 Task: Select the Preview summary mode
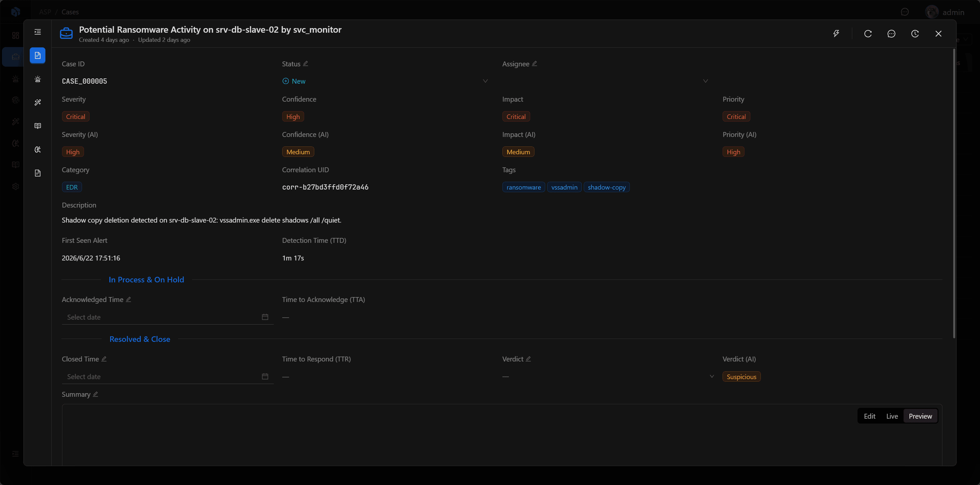pos(920,416)
